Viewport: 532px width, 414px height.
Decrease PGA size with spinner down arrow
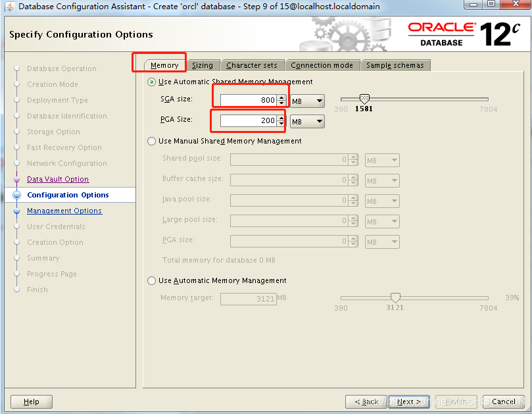point(281,123)
